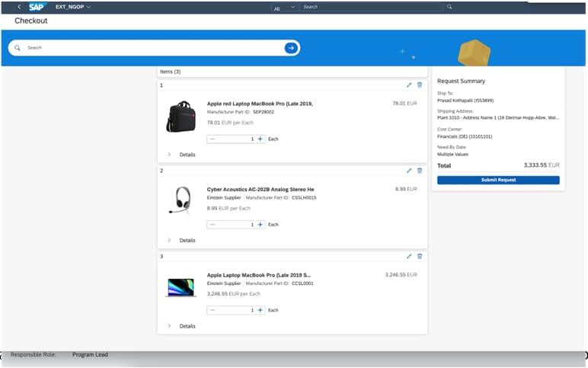Select the Checkout page title
The width and height of the screenshot is (588, 368).
click(30, 21)
